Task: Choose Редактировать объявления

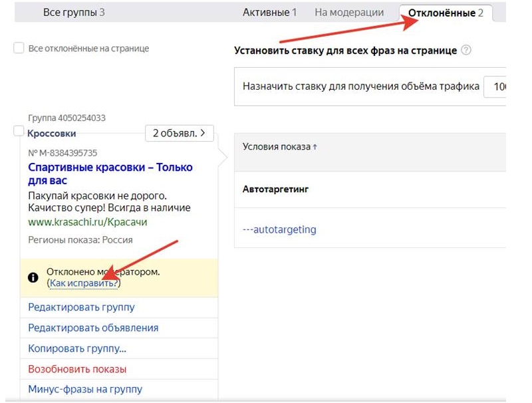Action: 93,328
